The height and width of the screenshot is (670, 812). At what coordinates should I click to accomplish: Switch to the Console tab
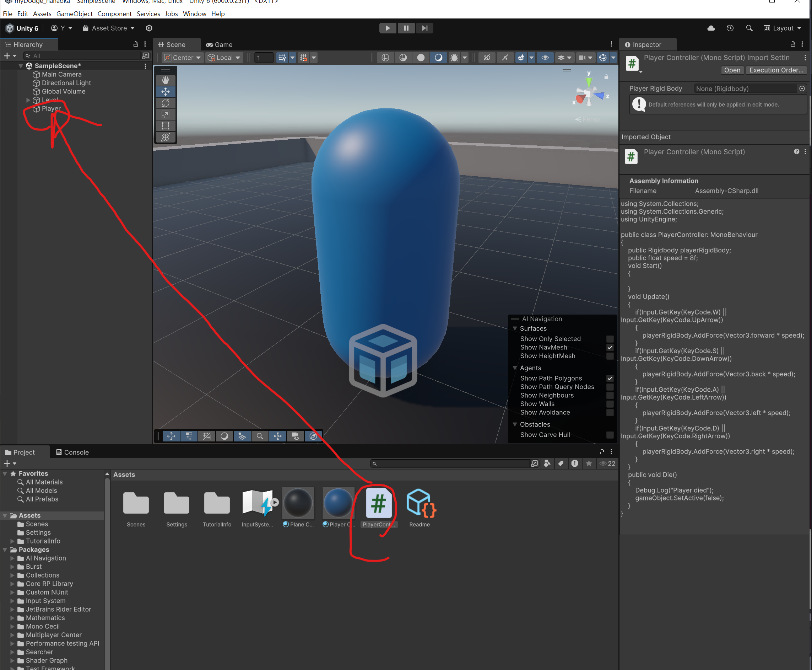point(72,452)
